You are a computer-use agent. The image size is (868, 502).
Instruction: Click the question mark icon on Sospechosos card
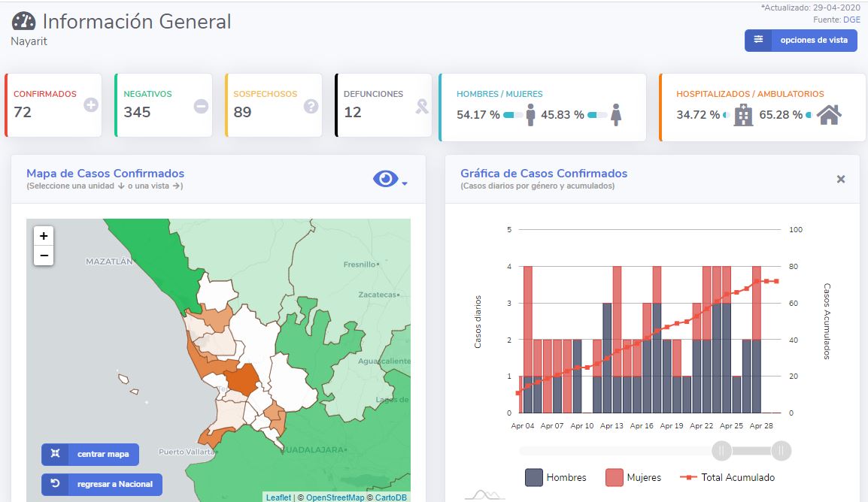coord(311,106)
